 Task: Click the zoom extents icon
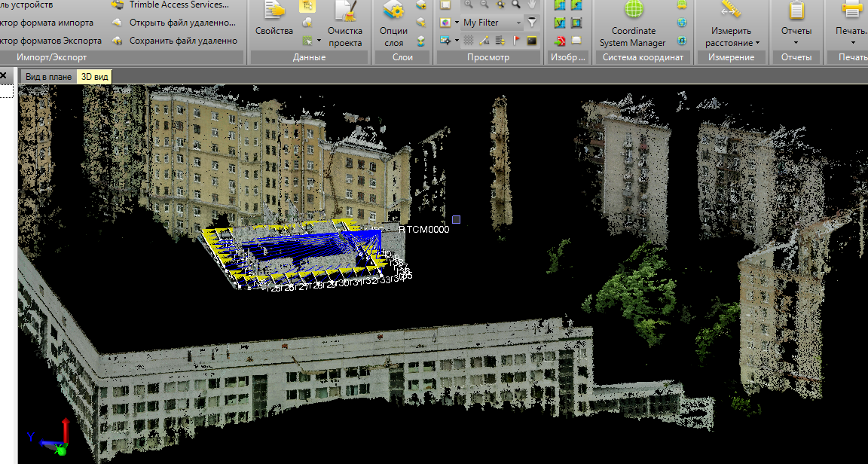point(500,5)
